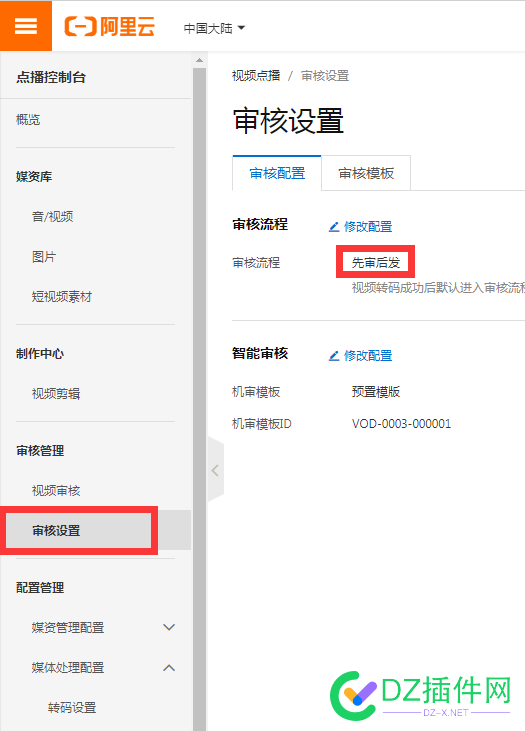This screenshot has height=731, width=525.
Task: Expand the 媒资管理配置 chevron
Action: (x=169, y=628)
